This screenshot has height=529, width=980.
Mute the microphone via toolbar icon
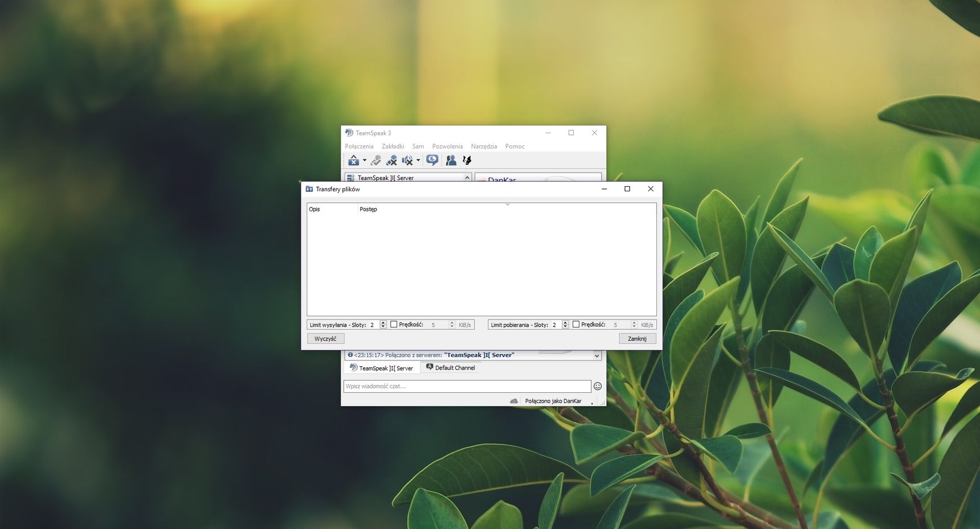point(391,161)
